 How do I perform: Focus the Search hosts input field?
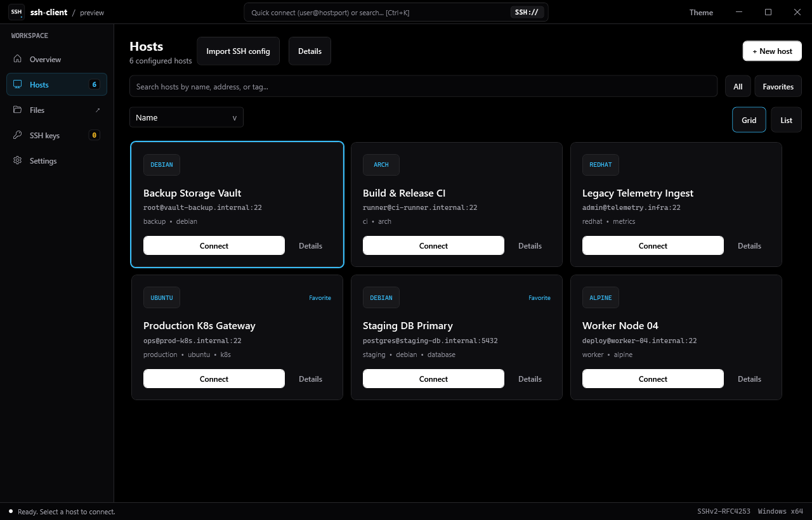423,86
